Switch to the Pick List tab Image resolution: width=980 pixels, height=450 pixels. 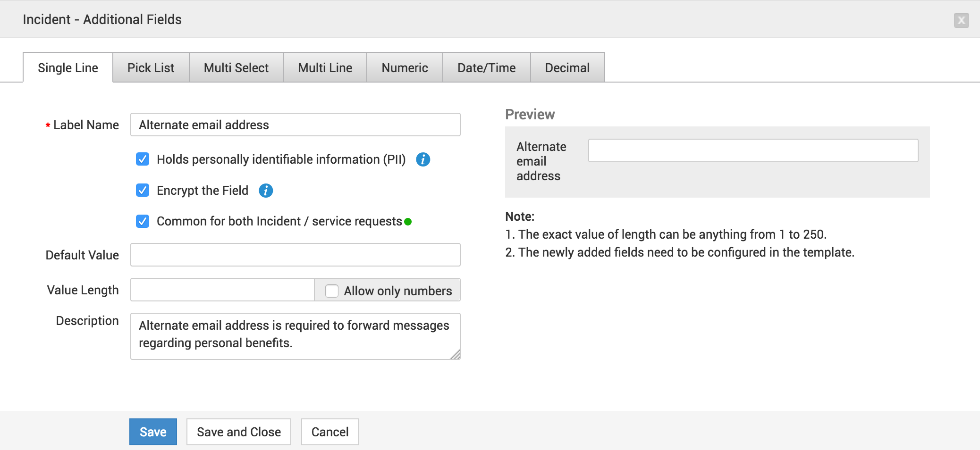pos(151,68)
